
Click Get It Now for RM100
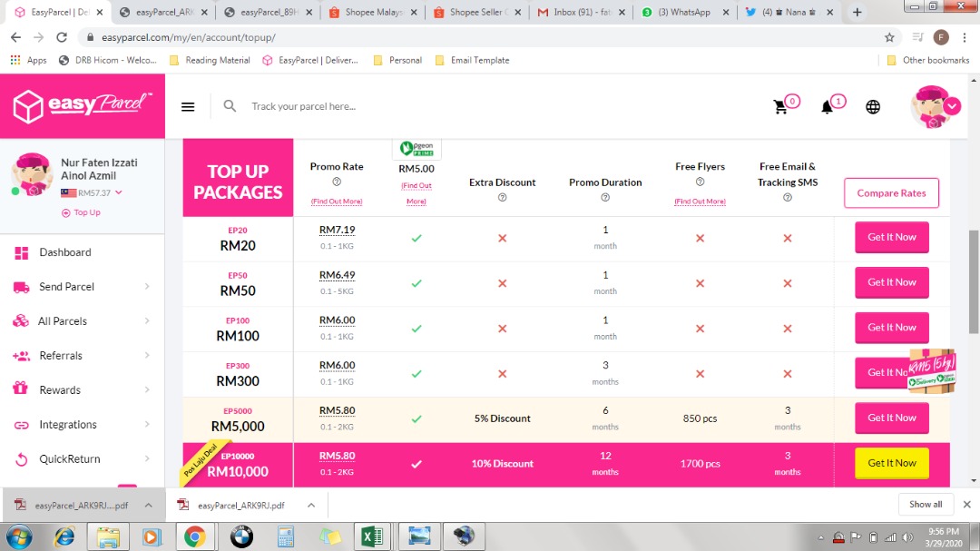891,327
